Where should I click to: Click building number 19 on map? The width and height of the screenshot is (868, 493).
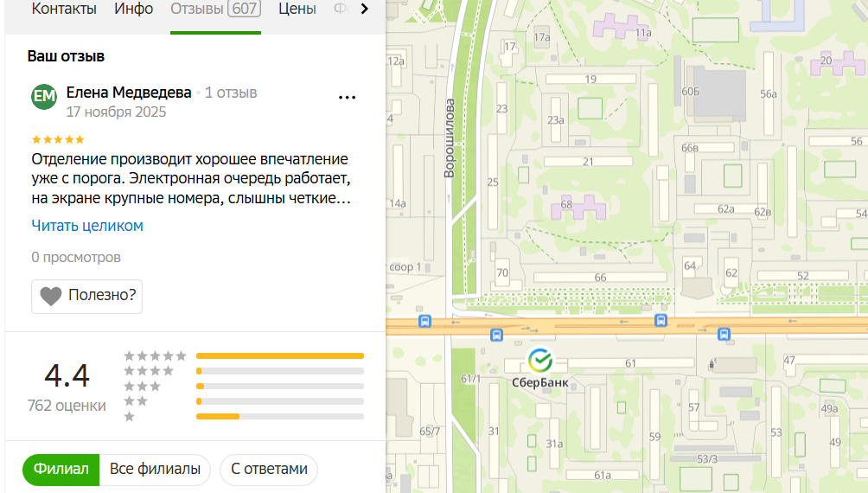[590, 80]
